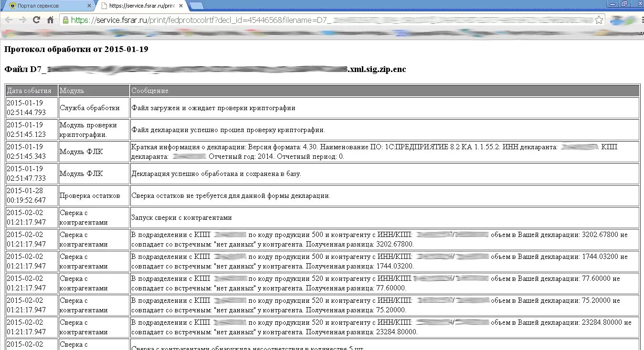Viewport: 644px width, 350px height.
Task: Click the file name ending .xml.sig.zip.enc
Action: point(205,70)
